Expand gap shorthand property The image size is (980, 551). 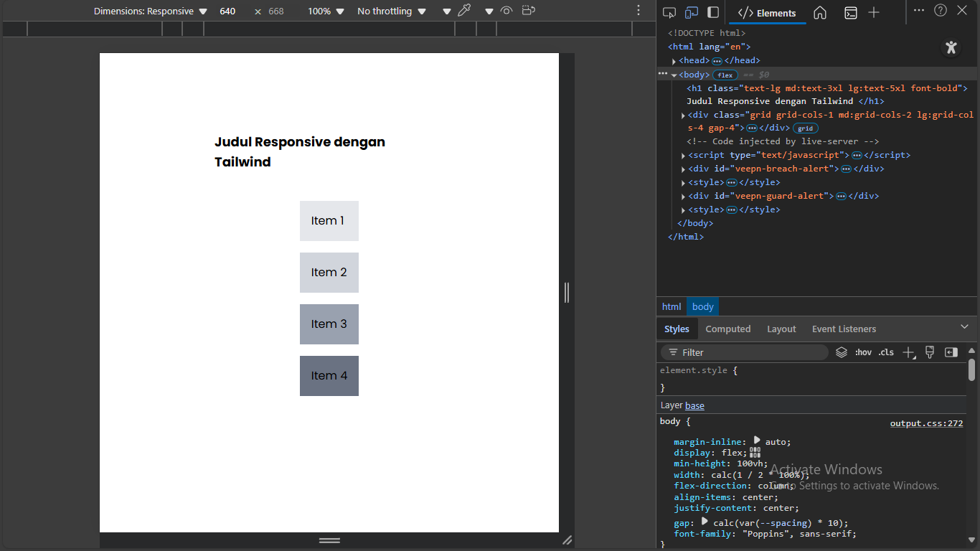point(705,522)
